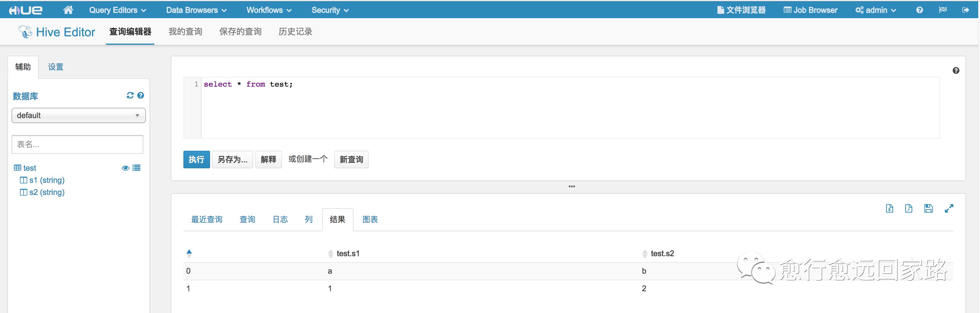Click the 表名 filter field
This screenshot has width=980, height=313.
(x=77, y=144)
